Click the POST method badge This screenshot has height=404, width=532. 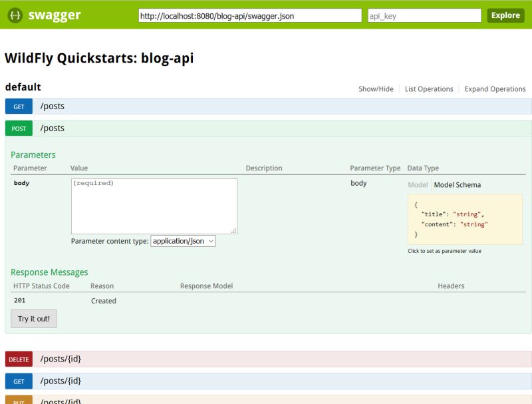coord(18,128)
